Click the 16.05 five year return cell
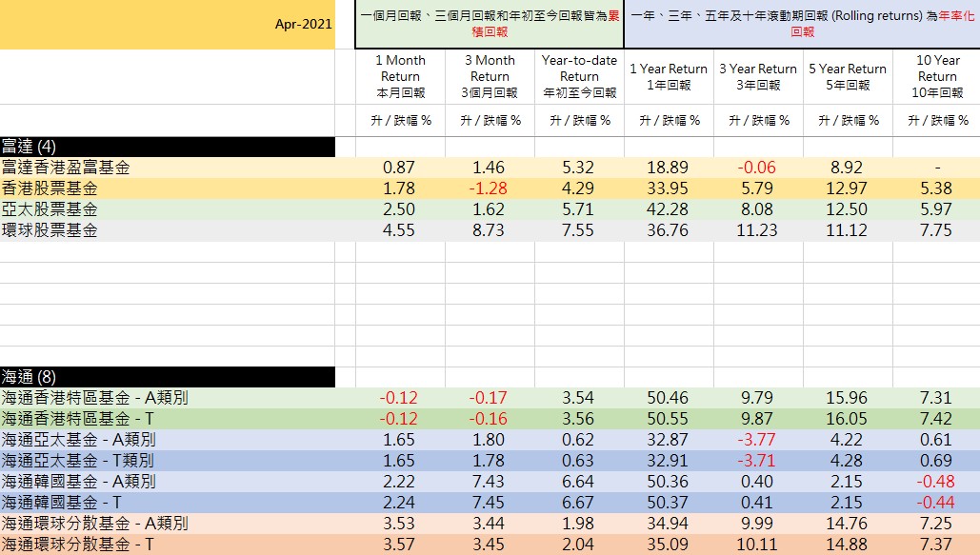This screenshot has height=555, width=980. click(x=847, y=419)
